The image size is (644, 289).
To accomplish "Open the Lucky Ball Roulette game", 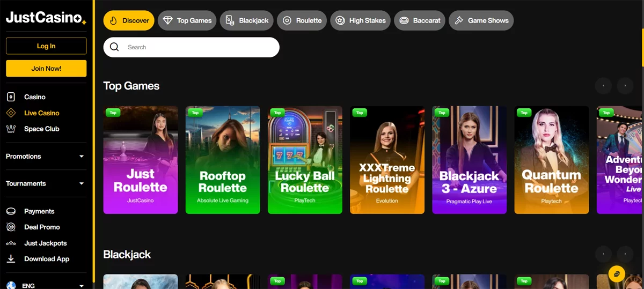I will tap(305, 160).
